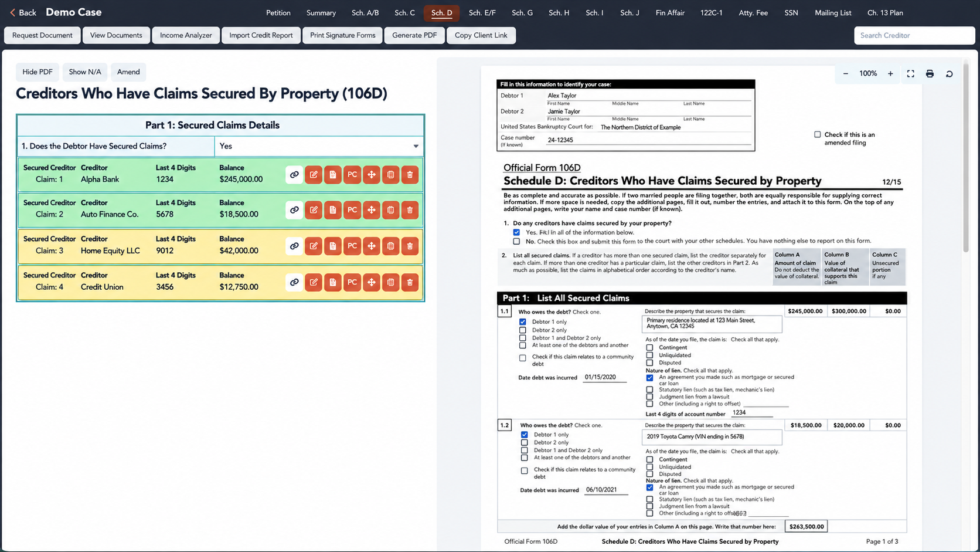Go Back to the previous screen
980x552 pixels.
click(23, 12)
